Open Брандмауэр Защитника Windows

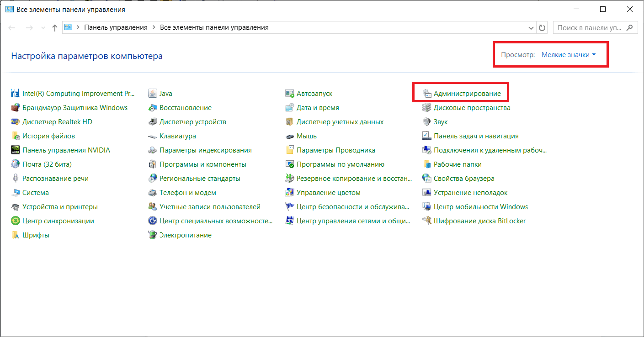point(67,107)
